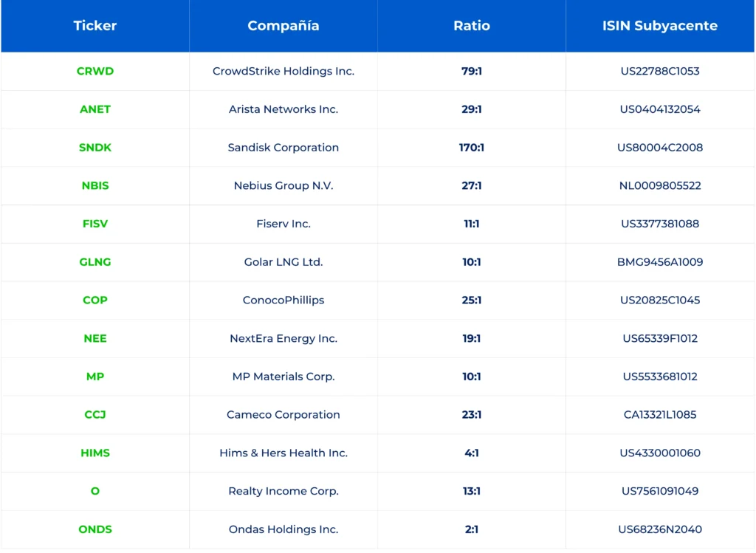Click ISIN US65339F1012

click(660, 338)
